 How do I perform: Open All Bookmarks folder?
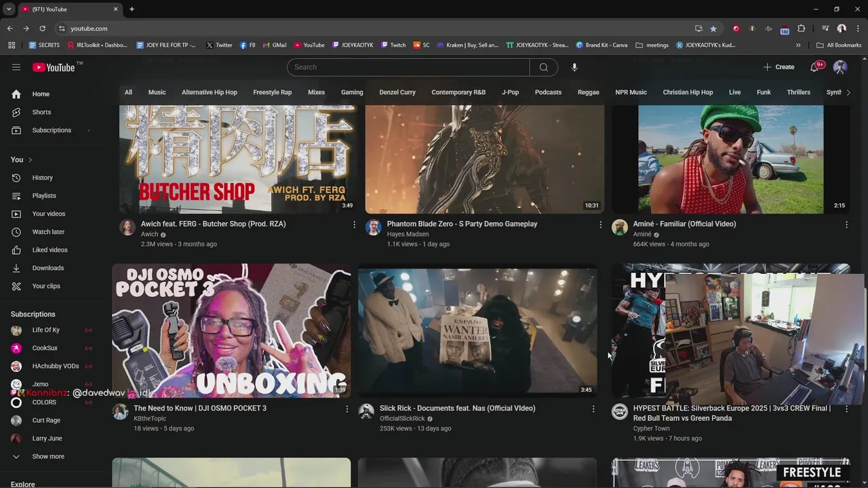(x=839, y=45)
